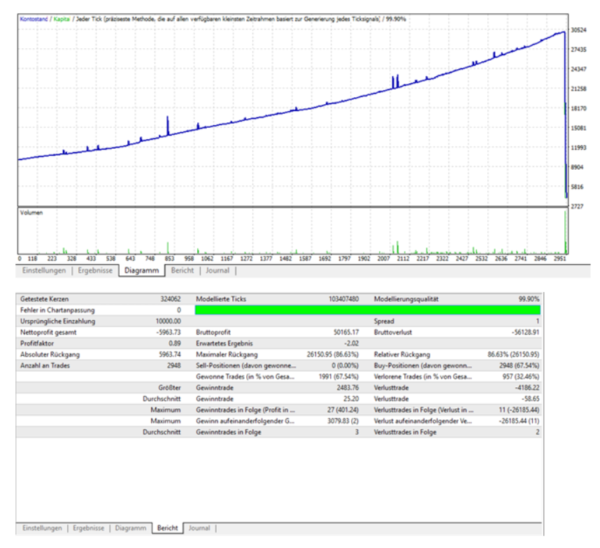
Task: Select Modellierungsqualität value 99.90%
Action: click(529, 299)
